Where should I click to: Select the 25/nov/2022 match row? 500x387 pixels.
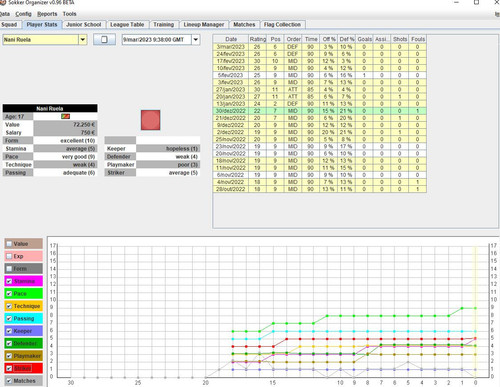click(x=320, y=139)
